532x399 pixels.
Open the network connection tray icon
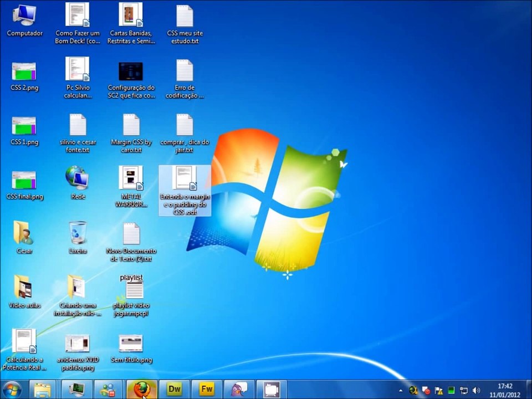463,391
